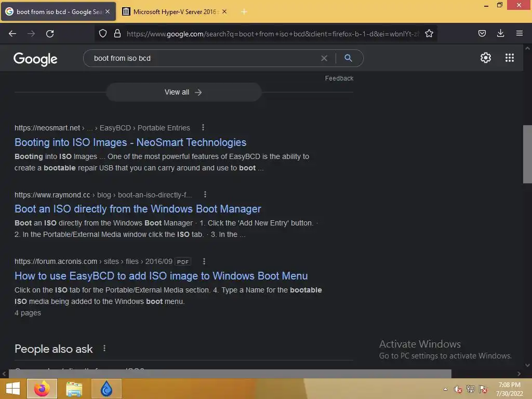Click the '4 pages' text
This screenshot has width=532, height=399.
pos(28,313)
